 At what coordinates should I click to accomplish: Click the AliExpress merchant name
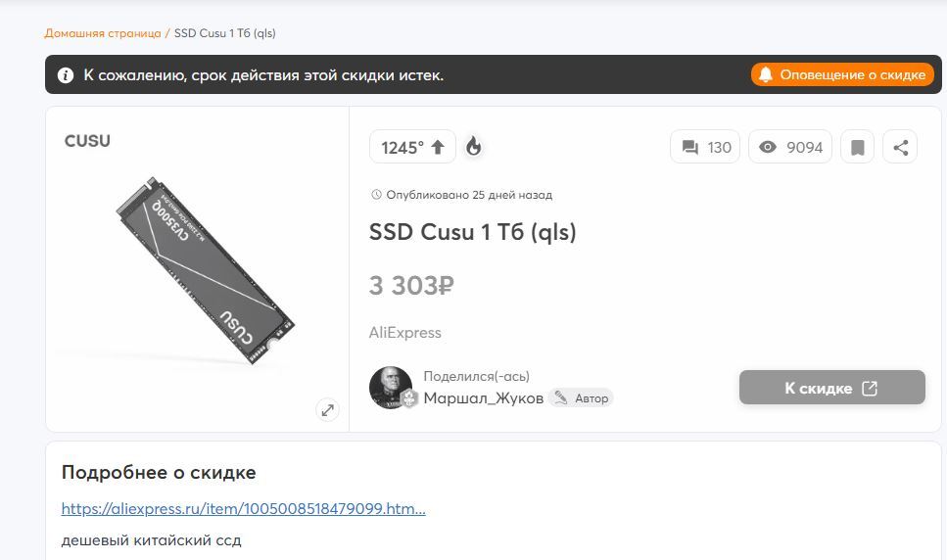point(405,333)
